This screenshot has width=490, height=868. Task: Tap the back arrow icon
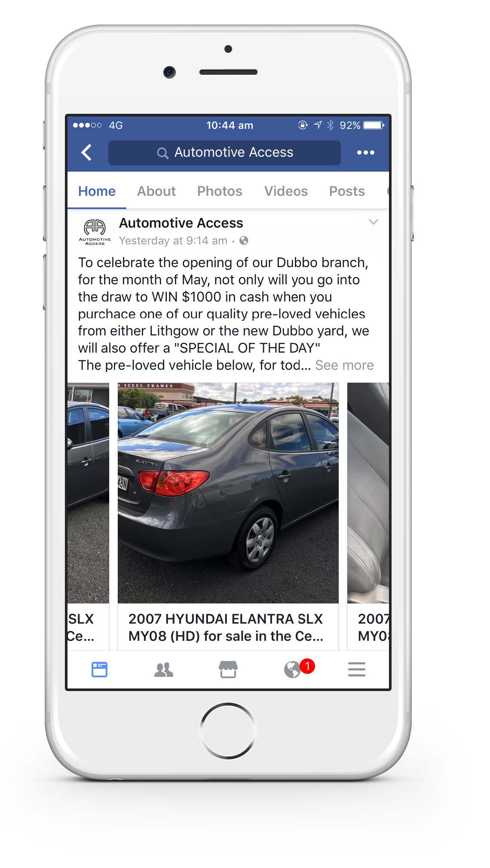(x=86, y=152)
